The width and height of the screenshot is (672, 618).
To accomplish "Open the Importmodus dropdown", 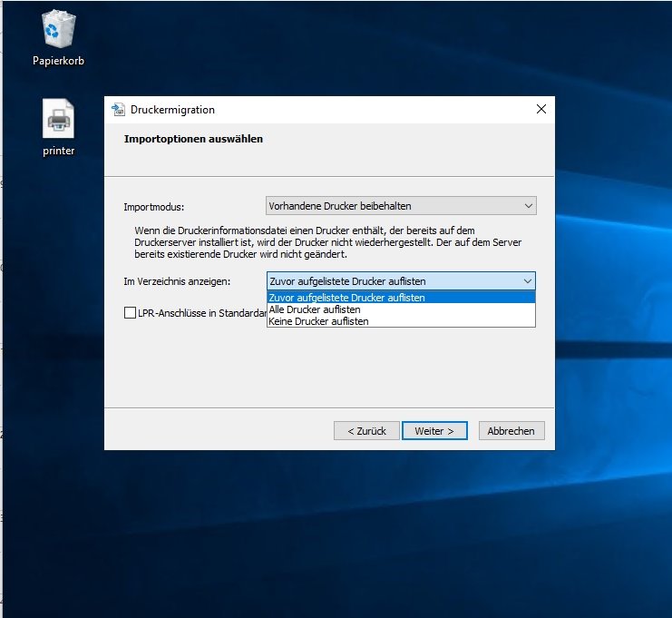I will point(401,206).
